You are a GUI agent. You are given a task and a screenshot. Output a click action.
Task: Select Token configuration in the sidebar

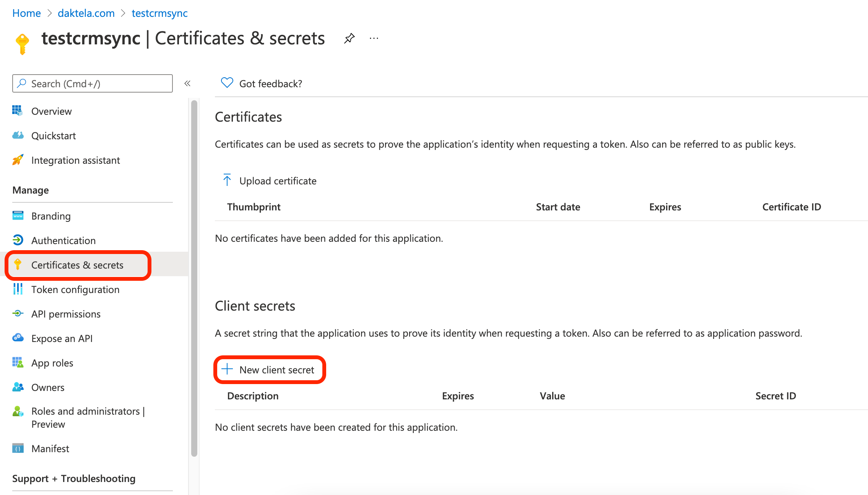tap(75, 290)
